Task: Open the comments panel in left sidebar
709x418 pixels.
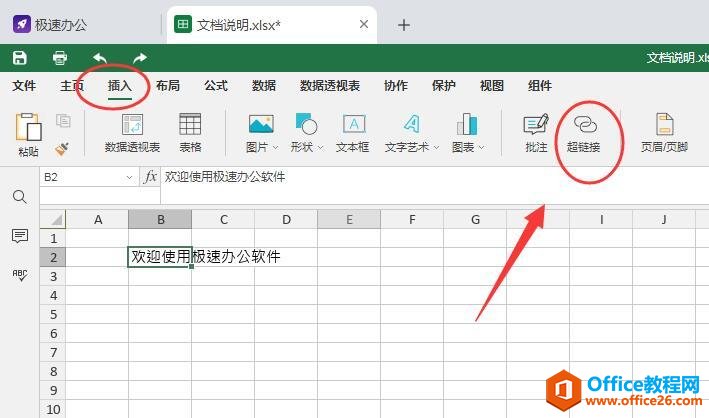Action: pos(19,236)
